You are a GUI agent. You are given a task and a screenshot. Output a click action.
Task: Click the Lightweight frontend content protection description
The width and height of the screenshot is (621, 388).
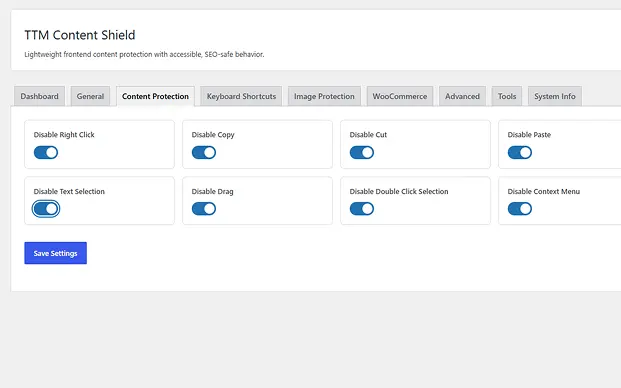click(x=144, y=54)
